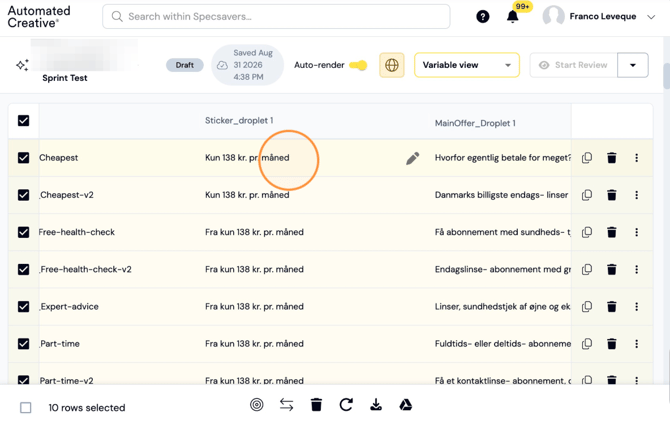The width and height of the screenshot is (670, 425).
Task: Uncheck the Expert-advice row checkbox
Action: click(x=24, y=306)
